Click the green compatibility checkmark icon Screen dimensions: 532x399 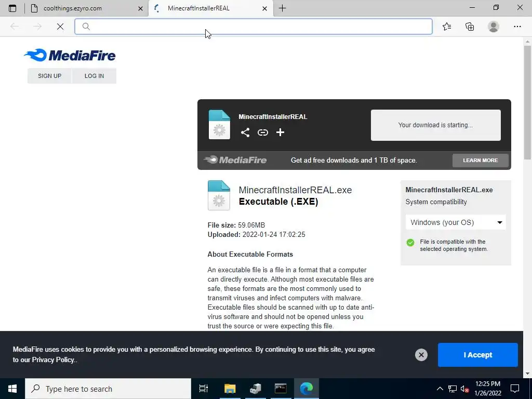tap(410, 243)
